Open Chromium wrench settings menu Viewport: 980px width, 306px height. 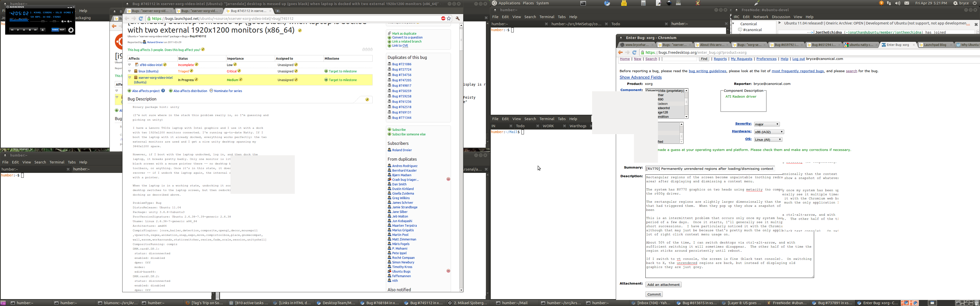[458, 18]
